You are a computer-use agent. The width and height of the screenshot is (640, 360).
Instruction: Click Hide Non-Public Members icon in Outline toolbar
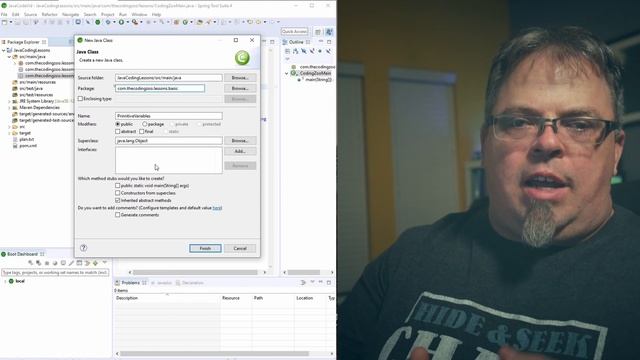pos(320,51)
